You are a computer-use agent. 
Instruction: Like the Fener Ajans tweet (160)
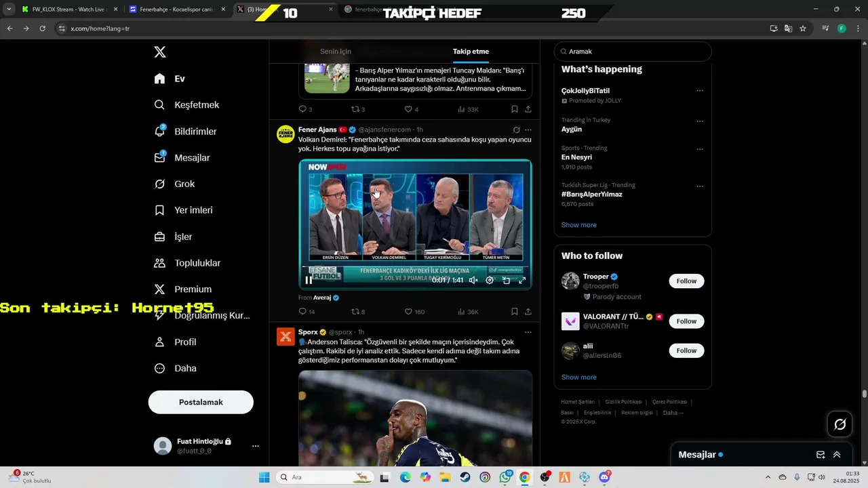(414, 312)
